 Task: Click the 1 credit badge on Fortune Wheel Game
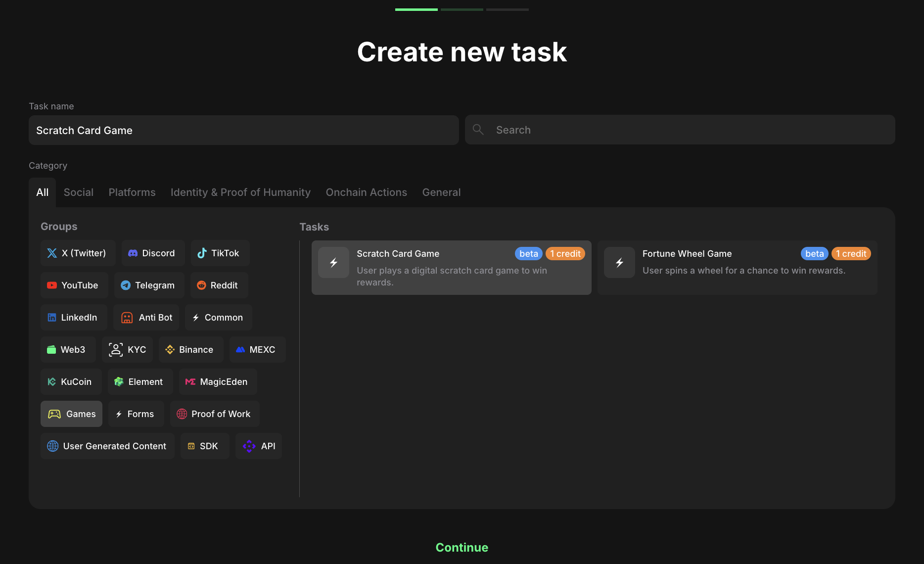click(x=851, y=254)
